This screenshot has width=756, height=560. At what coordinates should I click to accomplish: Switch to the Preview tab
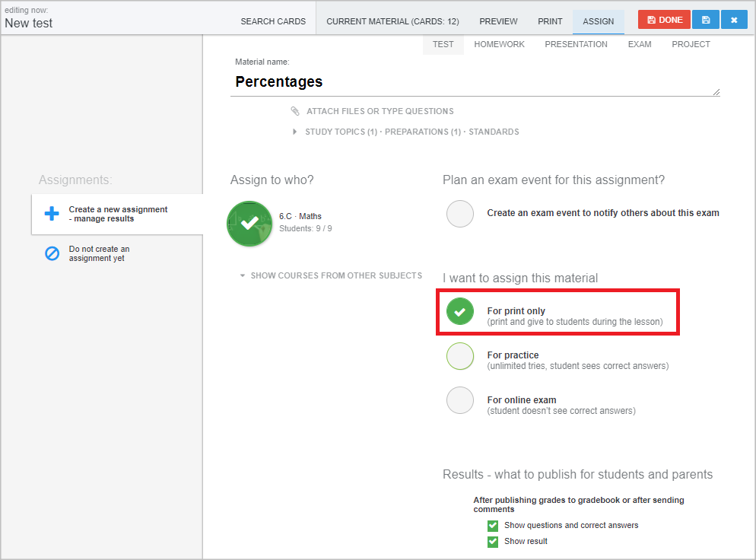tap(498, 21)
